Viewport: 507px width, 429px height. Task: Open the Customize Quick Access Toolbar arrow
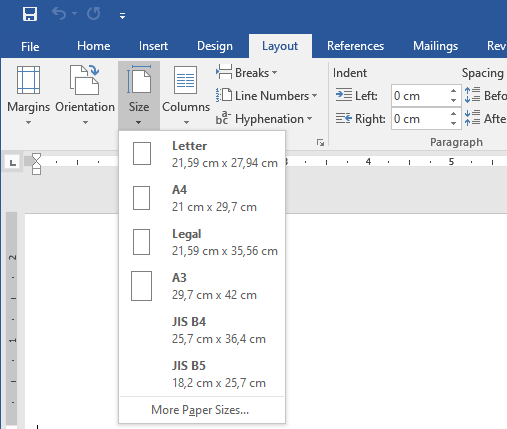122,15
